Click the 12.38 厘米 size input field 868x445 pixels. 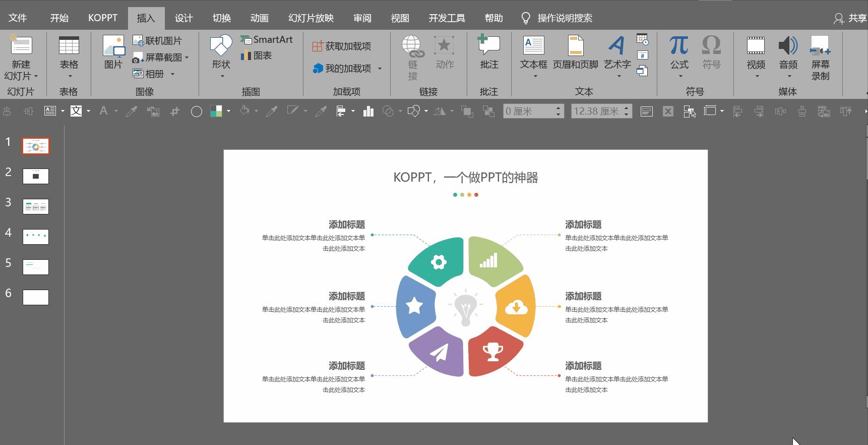click(x=596, y=112)
